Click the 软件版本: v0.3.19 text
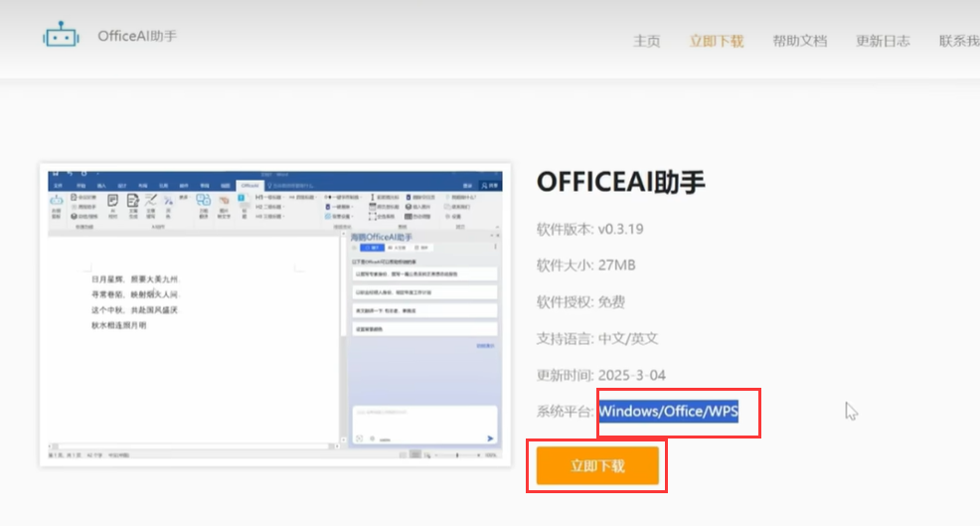Screen dimensions: 980x526 click(x=589, y=229)
